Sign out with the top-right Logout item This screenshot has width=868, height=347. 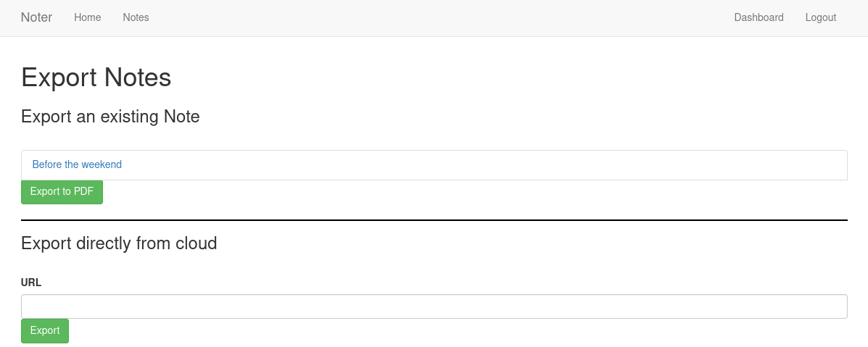point(820,17)
